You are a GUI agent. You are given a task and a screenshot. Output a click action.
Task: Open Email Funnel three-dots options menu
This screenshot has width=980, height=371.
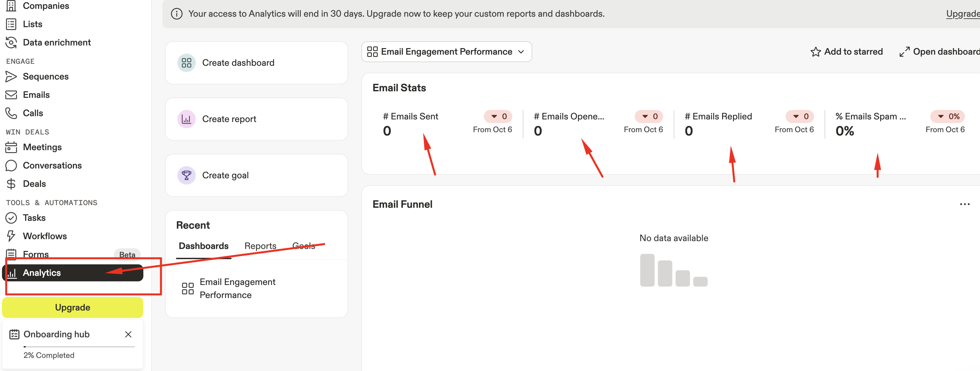pyautogui.click(x=964, y=204)
